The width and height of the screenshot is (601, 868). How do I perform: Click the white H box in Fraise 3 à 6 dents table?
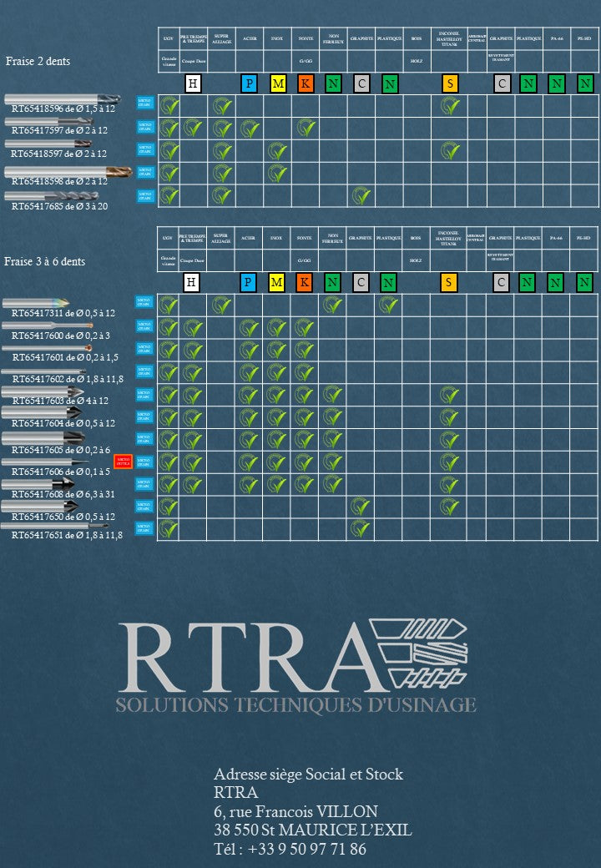pos(191,282)
